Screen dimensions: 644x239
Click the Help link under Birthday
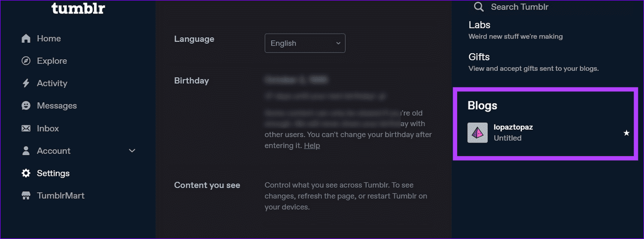coord(312,146)
